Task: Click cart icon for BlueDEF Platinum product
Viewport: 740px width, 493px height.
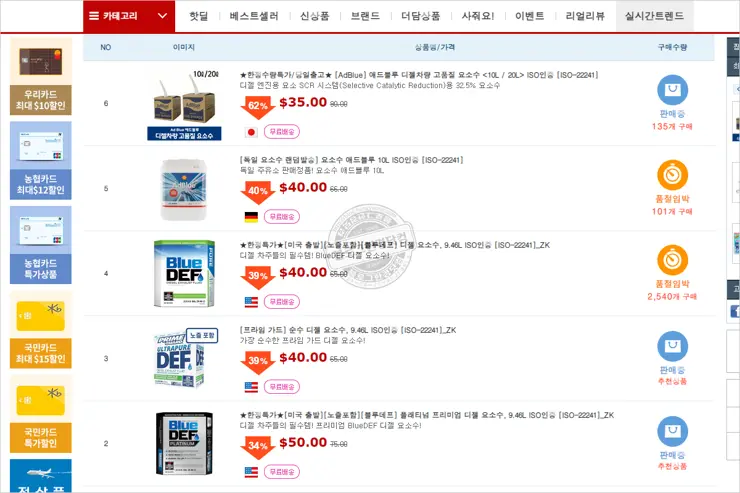Action: tap(672, 431)
